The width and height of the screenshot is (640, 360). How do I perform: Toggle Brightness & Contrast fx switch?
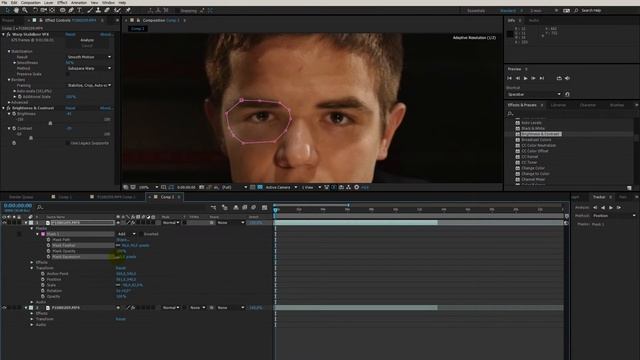tap(8, 108)
